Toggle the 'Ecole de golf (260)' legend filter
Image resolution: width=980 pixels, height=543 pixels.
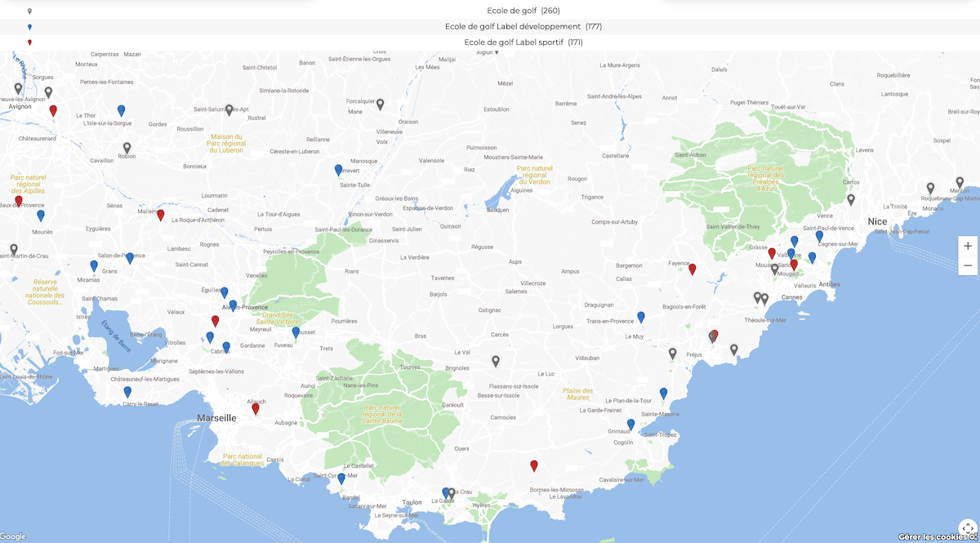523,11
